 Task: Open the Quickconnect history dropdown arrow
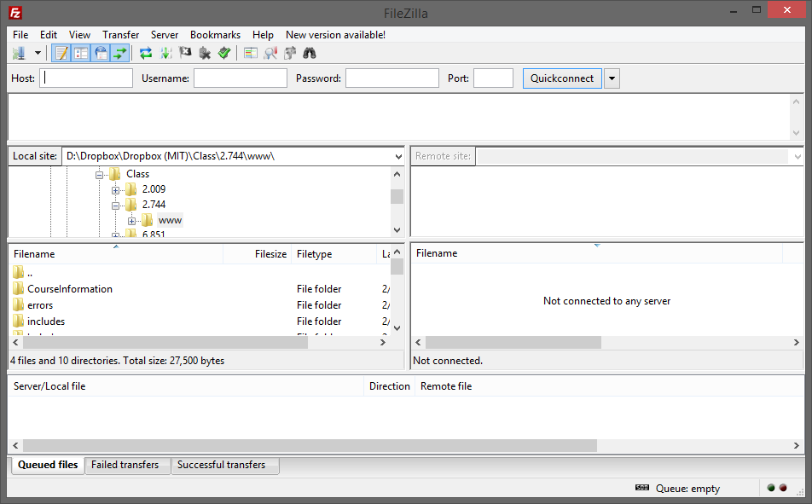pyautogui.click(x=612, y=78)
